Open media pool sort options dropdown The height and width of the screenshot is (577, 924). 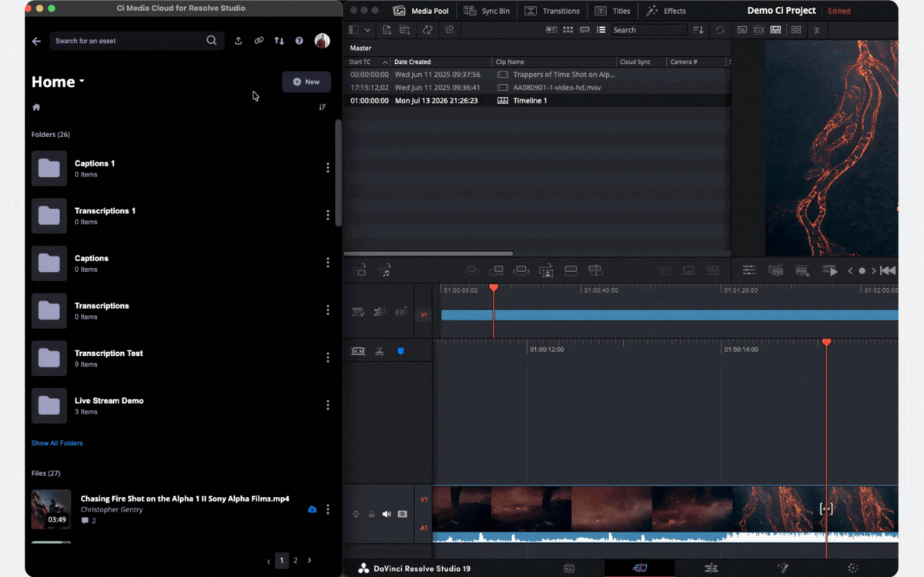(x=698, y=30)
